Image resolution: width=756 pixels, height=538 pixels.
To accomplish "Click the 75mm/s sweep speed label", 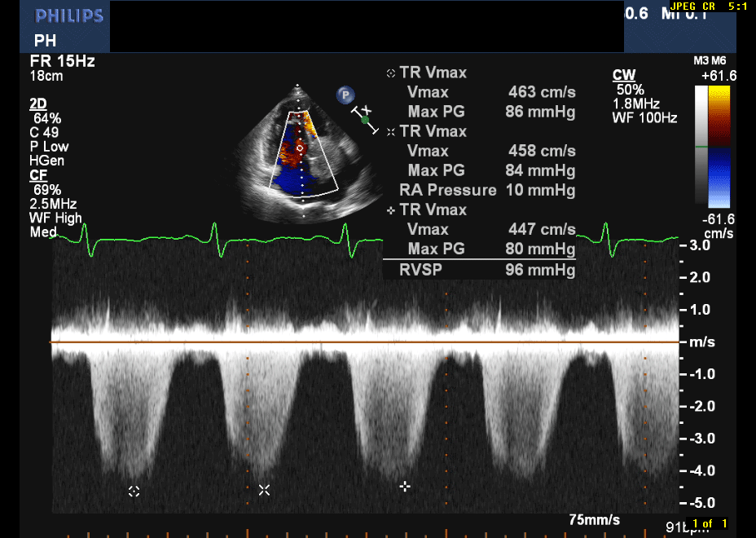I will point(594,520).
